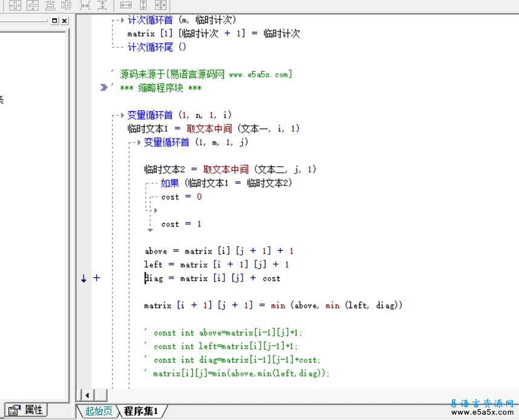The width and height of the screenshot is (519, 420).
Task: Close the left side panel
Action: [x=65, y=21]
